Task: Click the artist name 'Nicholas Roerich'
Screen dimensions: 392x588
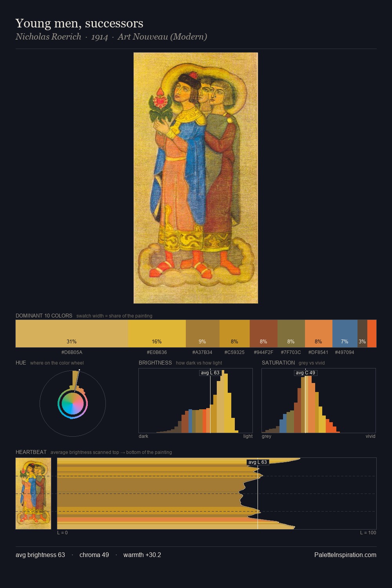Action: (48, 37)
